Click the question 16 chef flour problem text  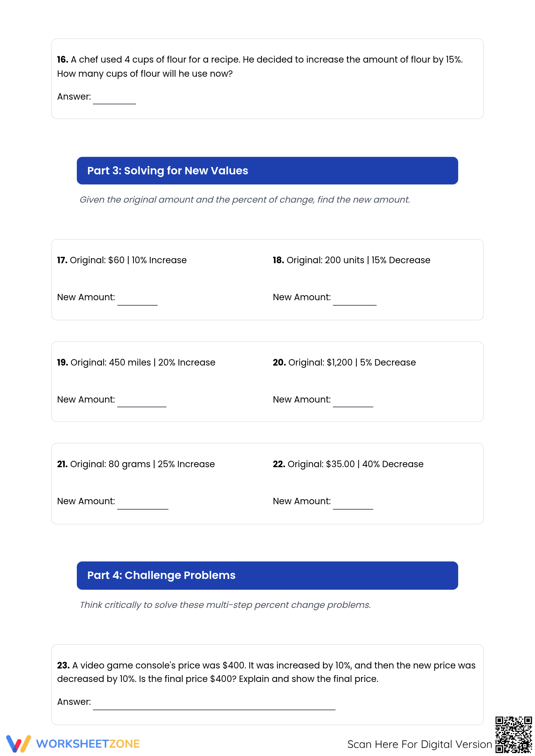pyautogui.click(x=260, y=66)
